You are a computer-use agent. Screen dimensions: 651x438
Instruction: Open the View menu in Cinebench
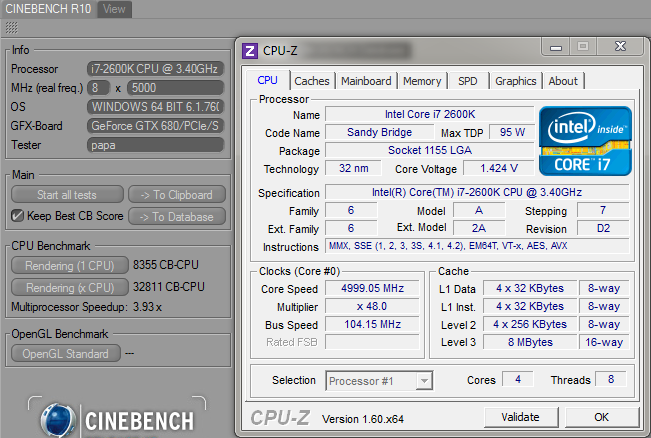pyautogui.click(x=114, y=9)
